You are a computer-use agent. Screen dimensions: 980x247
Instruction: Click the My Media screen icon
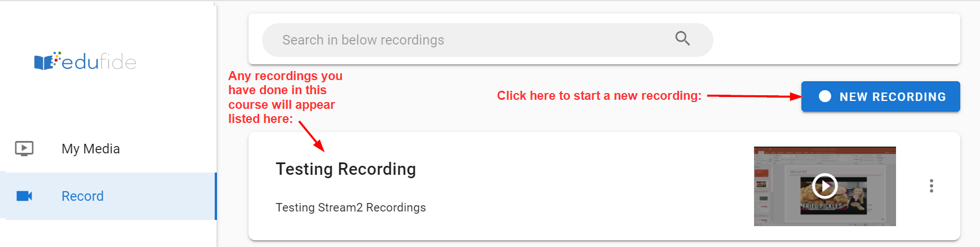(24, 148)
